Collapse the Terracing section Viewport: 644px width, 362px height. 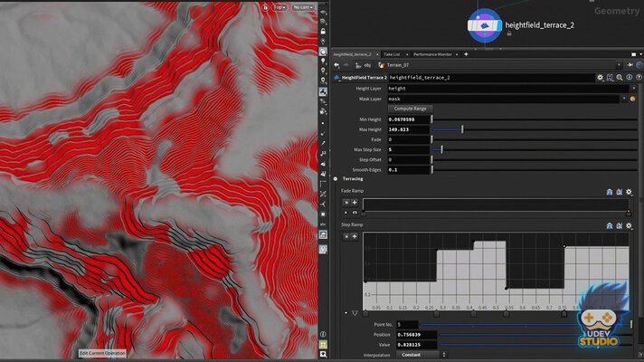coord(336,178)
